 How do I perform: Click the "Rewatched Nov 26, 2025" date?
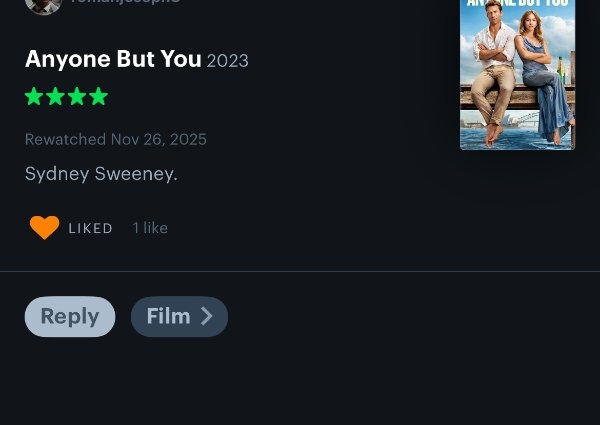[x=115, y=140]
